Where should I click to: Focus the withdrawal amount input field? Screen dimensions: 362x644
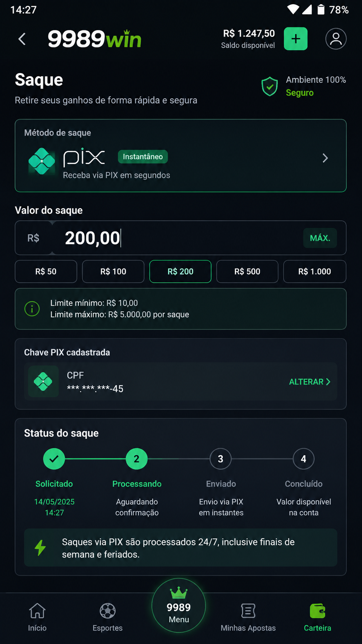tap(181, 238)
